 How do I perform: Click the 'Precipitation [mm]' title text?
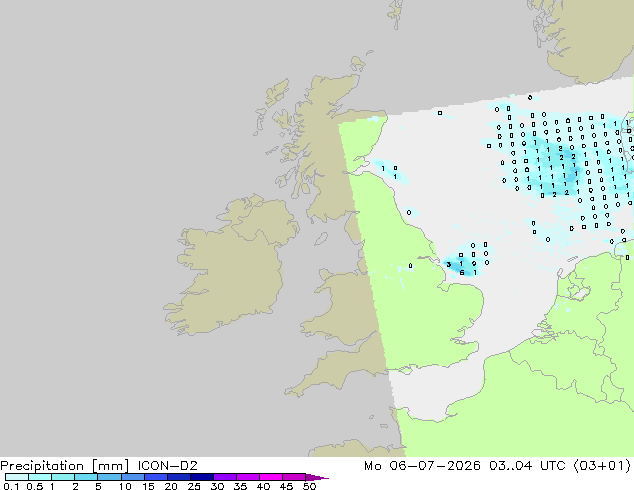pos(65,466)
